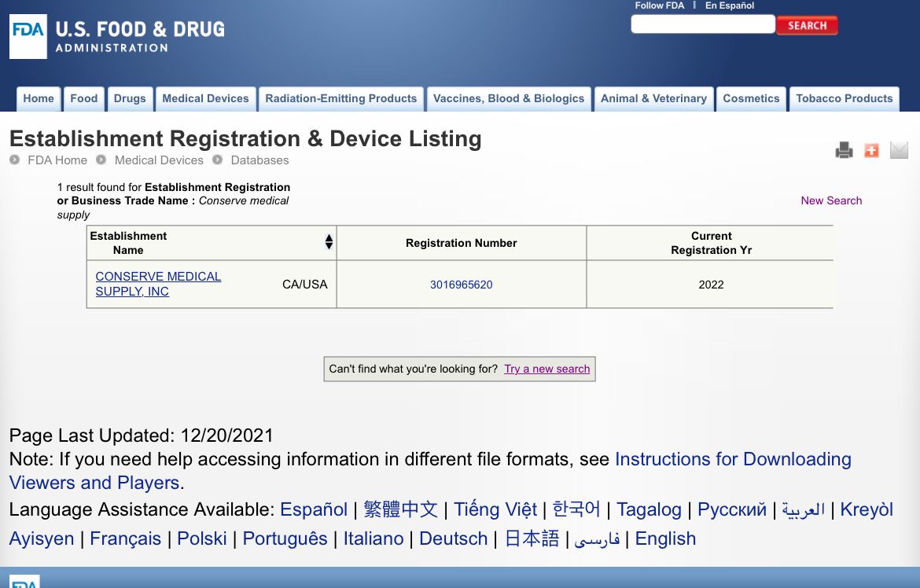Click registration number 3016965620

pos(461,285)
